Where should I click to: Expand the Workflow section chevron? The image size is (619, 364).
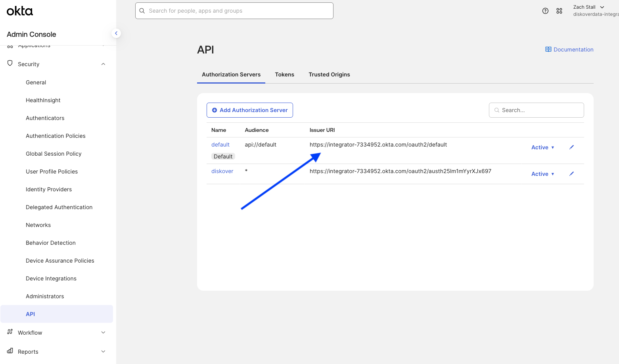(103, 333)
